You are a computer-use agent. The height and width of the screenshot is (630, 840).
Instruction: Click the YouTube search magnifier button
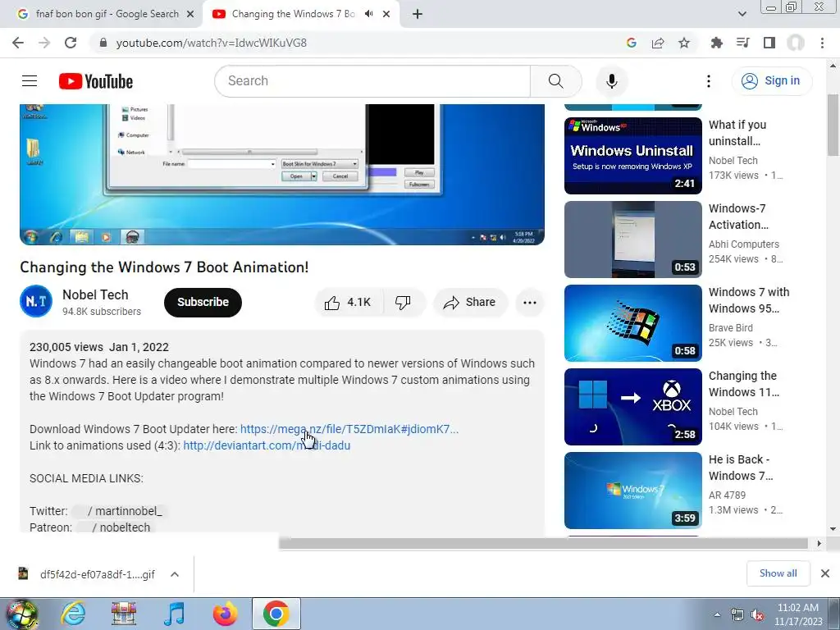(x=555, y=81)
